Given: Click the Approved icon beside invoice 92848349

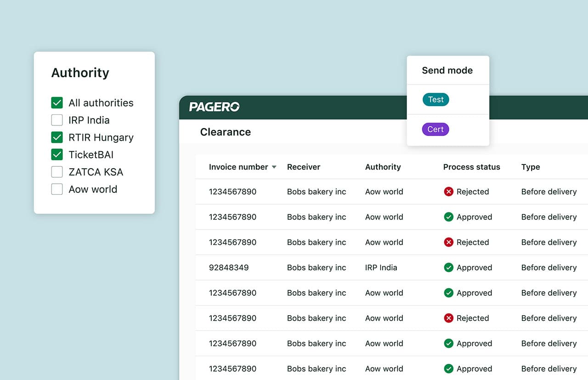Looking at the screenshot, I should click(x=448, y=267).
